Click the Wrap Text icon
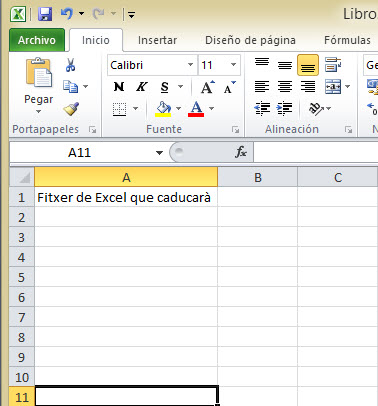Screen dimensions: 378x406 click(x=333, y=65)
